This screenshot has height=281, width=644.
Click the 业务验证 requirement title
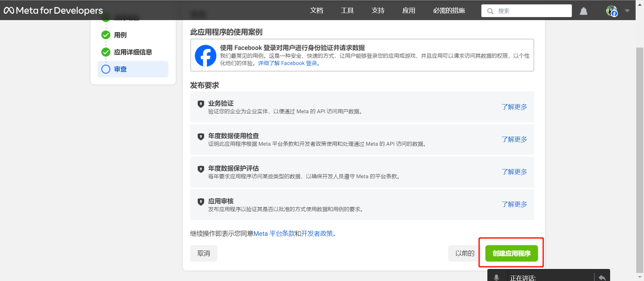[221, 104]
